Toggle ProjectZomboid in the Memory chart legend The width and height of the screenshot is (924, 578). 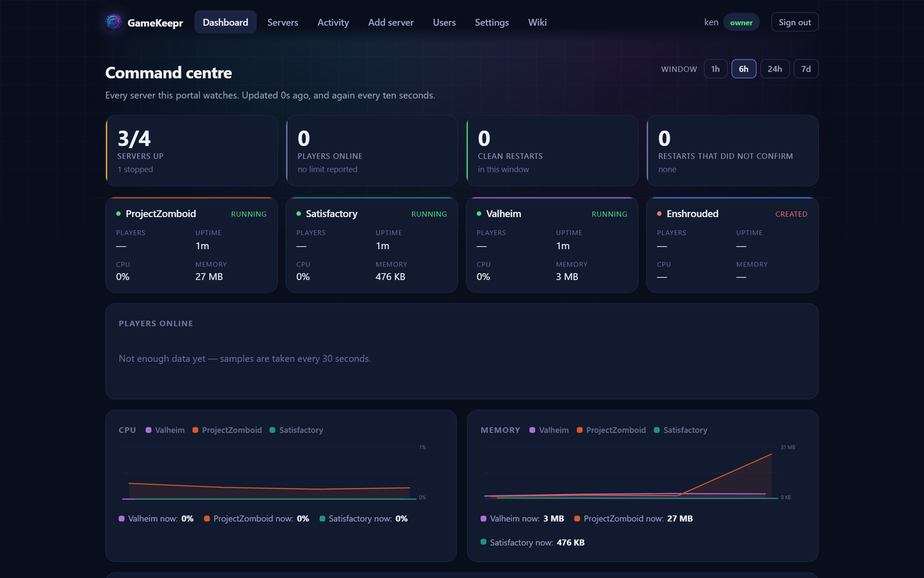point(611,430)
